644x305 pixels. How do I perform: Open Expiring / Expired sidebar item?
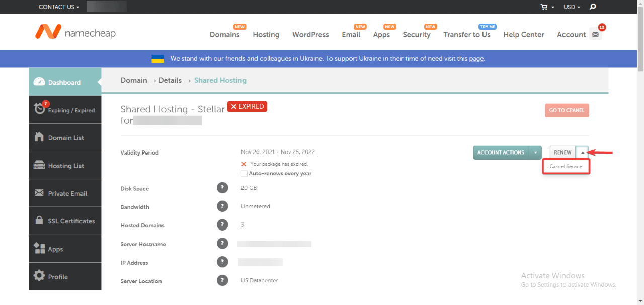(65, 110)
